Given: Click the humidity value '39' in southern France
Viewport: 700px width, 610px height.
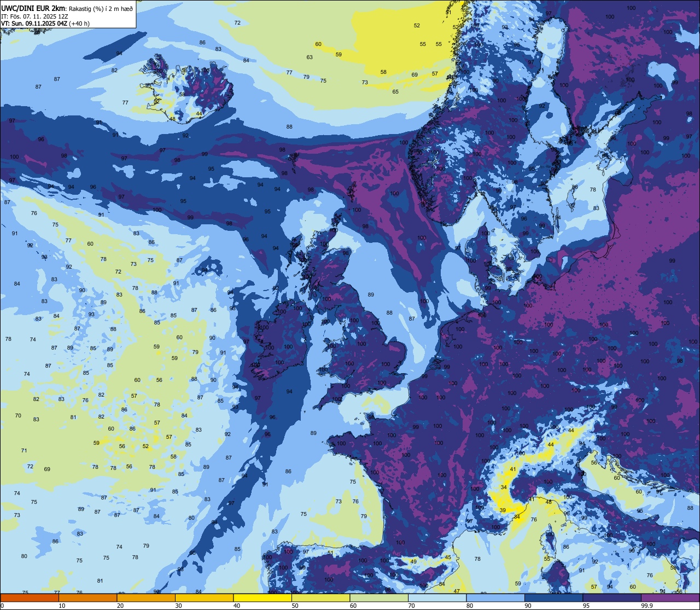Looking at the screenshot, I should (x=503, y=510).
